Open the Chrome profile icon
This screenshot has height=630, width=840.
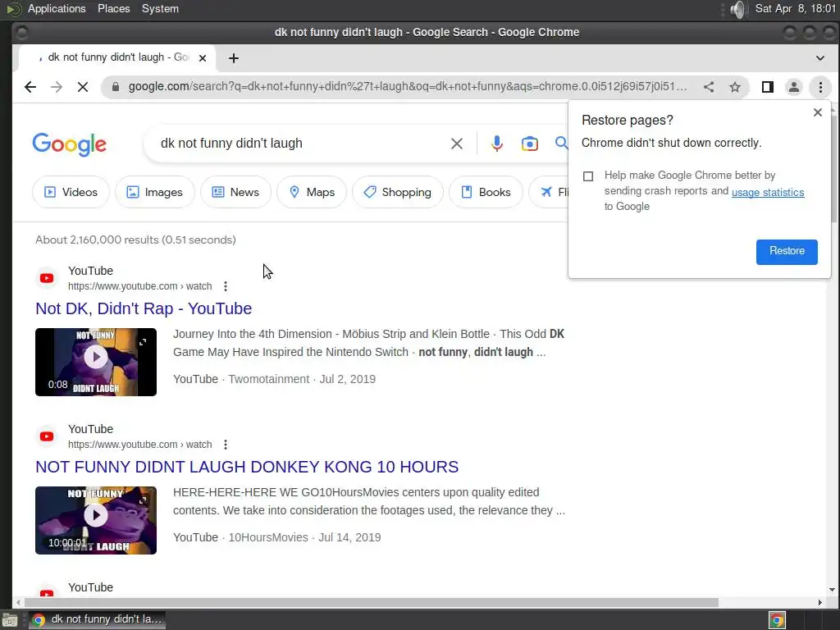793,87
